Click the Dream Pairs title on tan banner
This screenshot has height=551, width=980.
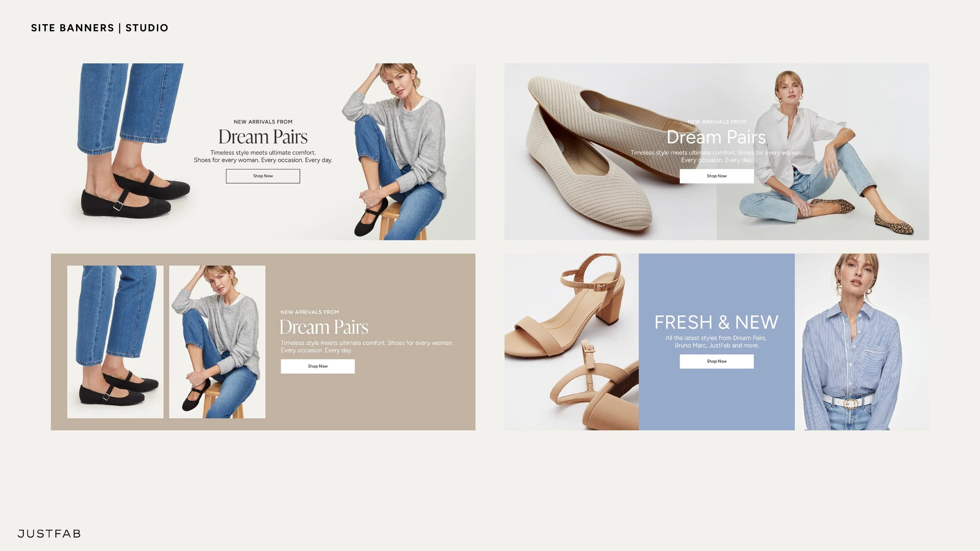pyautogui.click(x=324, y=327)
